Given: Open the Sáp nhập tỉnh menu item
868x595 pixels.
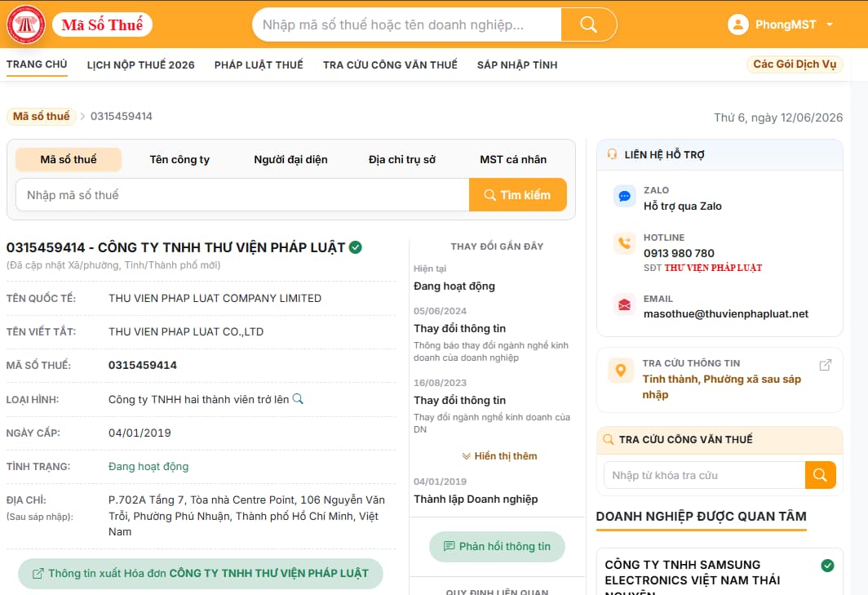Looking at the screenshot, I should tap(517, 64).
